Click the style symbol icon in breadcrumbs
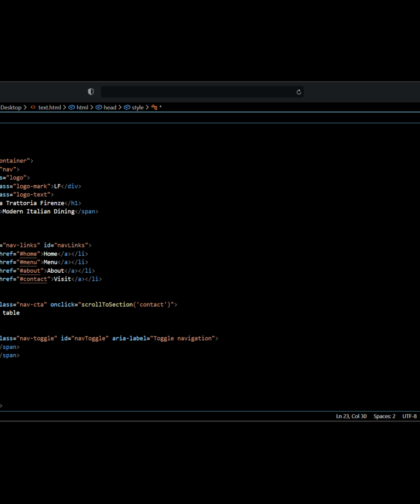Screen dimensions: 420x504 pyautogui.click(x=127, y=108)
